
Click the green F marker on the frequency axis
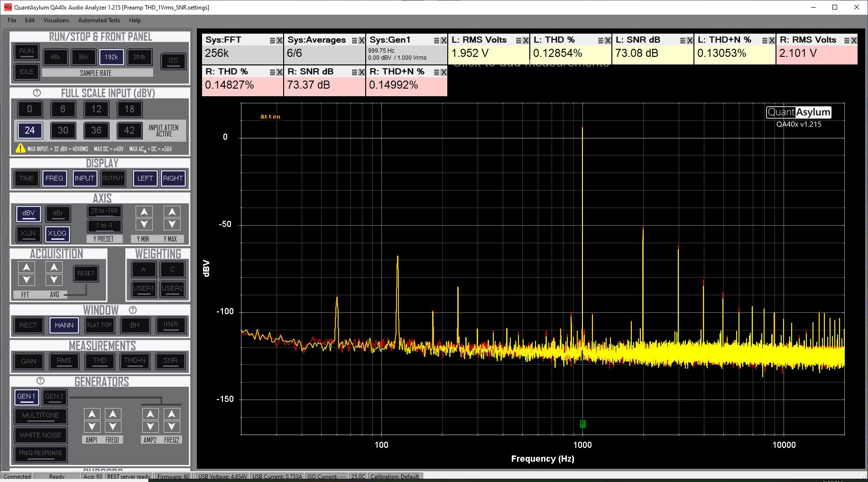582,424
